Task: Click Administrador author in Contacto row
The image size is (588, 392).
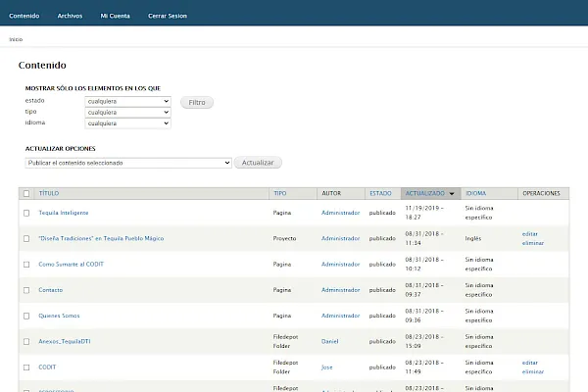Action: 340,290
